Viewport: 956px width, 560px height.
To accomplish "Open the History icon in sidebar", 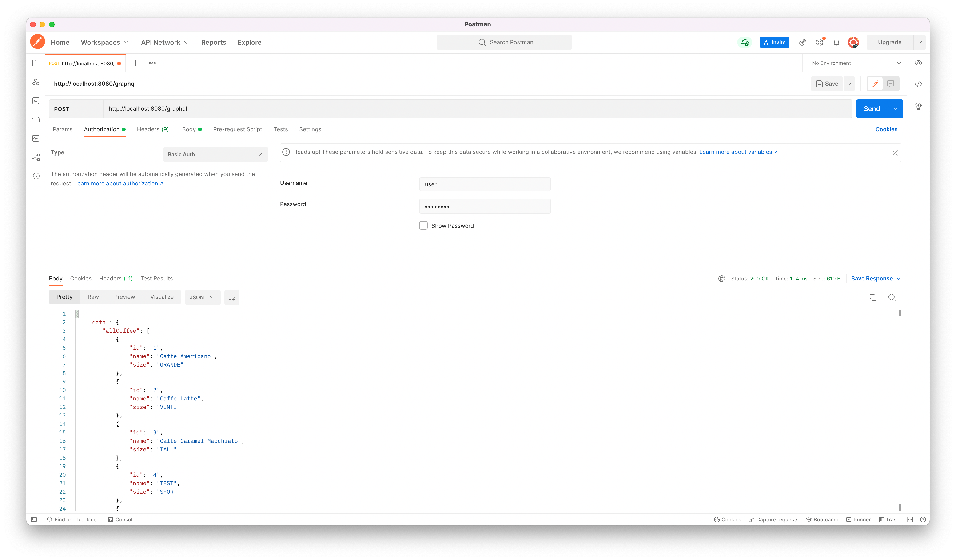I will pyautogui.click(x=36, y=176).
